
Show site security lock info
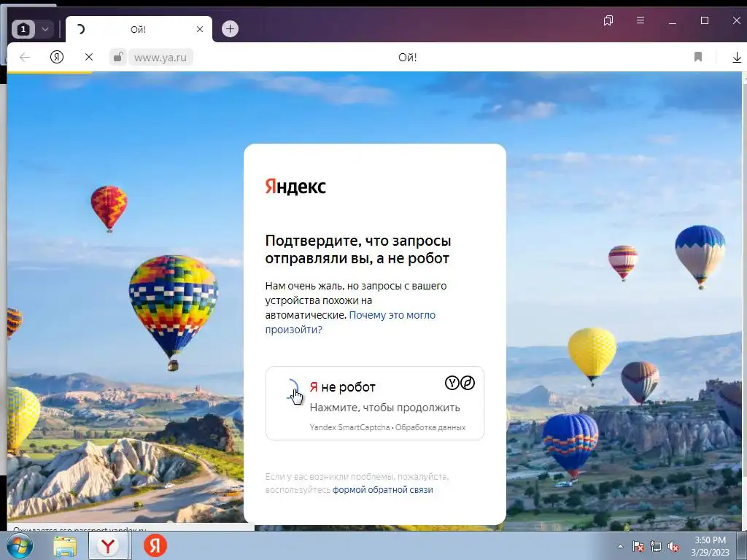pos(118,57)
